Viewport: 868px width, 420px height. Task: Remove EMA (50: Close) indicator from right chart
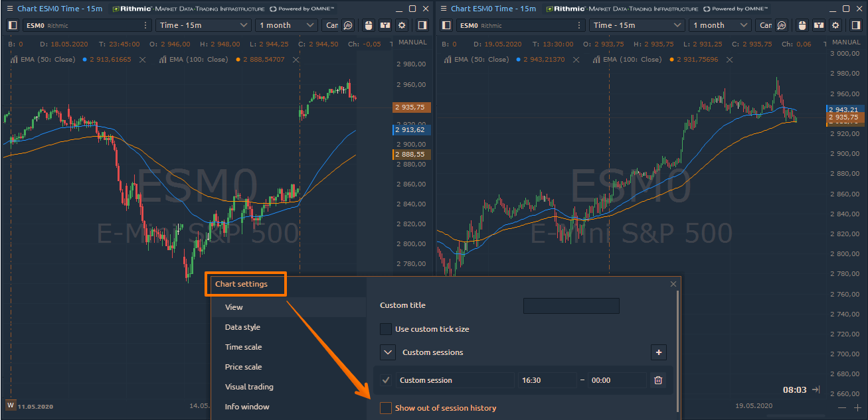pos(576,60)
